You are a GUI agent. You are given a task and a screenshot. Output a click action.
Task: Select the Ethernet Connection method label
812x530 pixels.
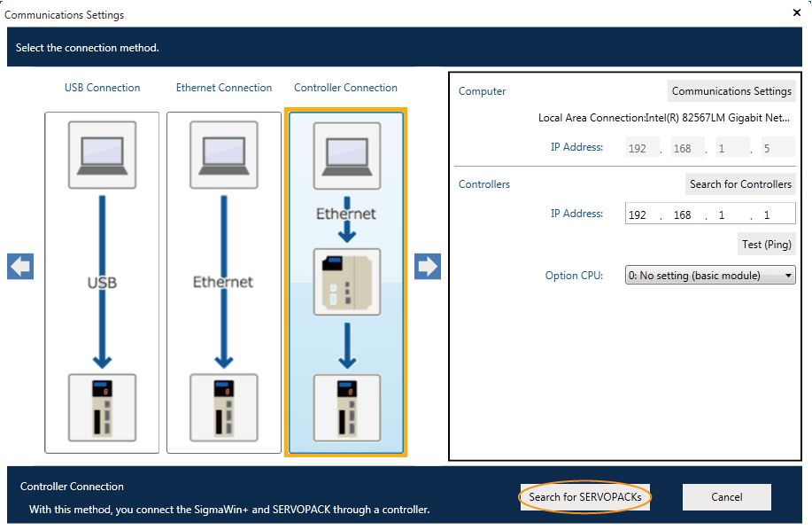coord(224,88)
